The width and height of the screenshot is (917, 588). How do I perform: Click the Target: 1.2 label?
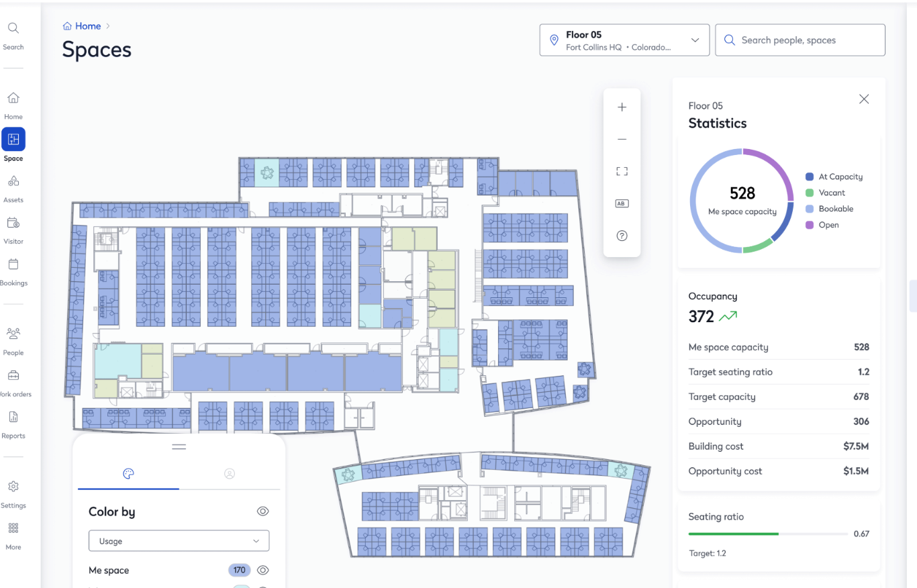pos(707,554)
